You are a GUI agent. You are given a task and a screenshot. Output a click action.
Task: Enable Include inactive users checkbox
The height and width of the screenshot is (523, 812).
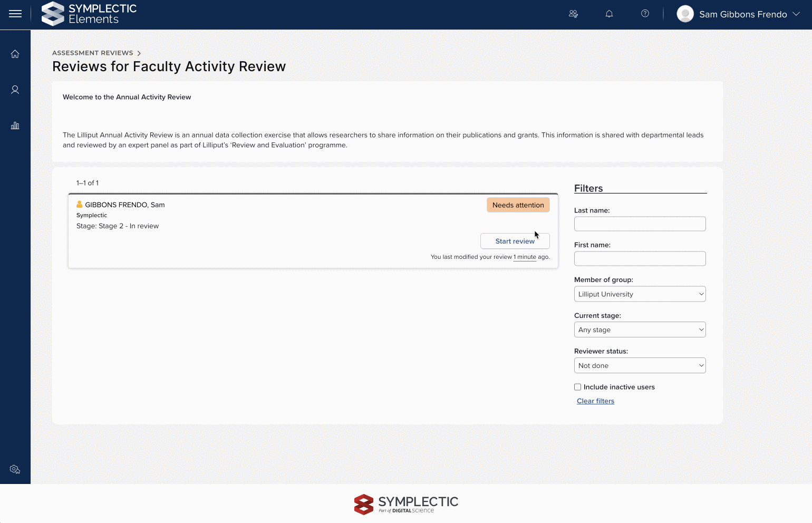point(578,387)
